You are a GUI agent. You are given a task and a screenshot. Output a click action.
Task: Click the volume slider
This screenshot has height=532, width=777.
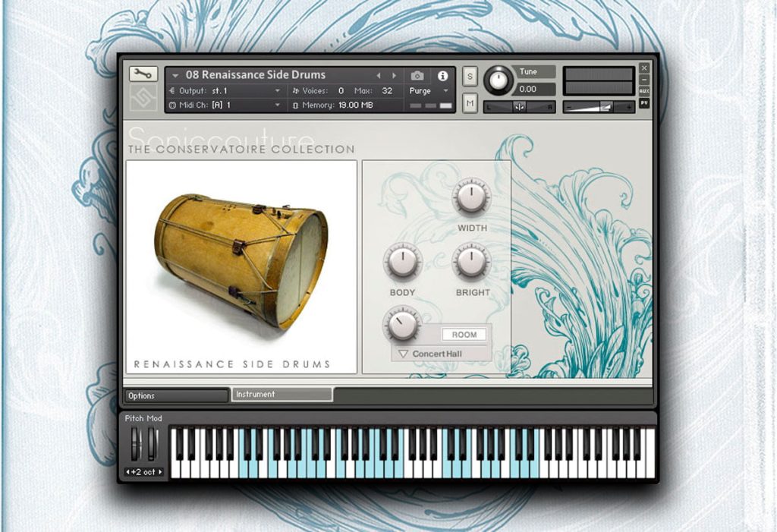click(599, 106)
